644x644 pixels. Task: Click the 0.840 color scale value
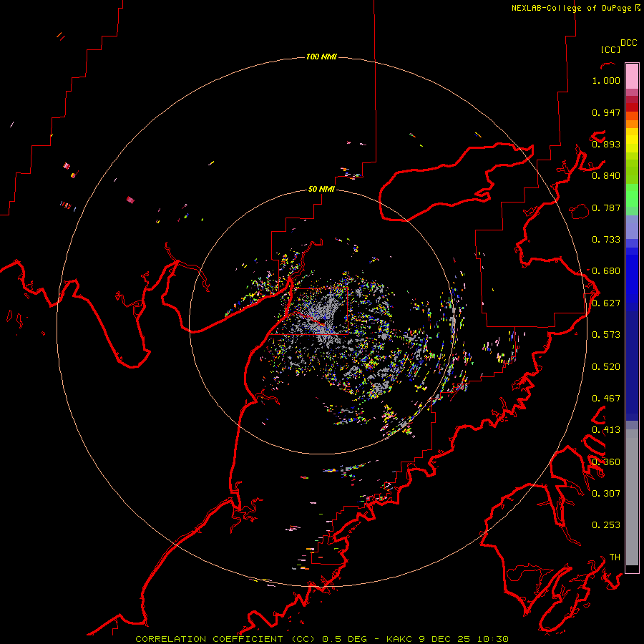point(606,176)
